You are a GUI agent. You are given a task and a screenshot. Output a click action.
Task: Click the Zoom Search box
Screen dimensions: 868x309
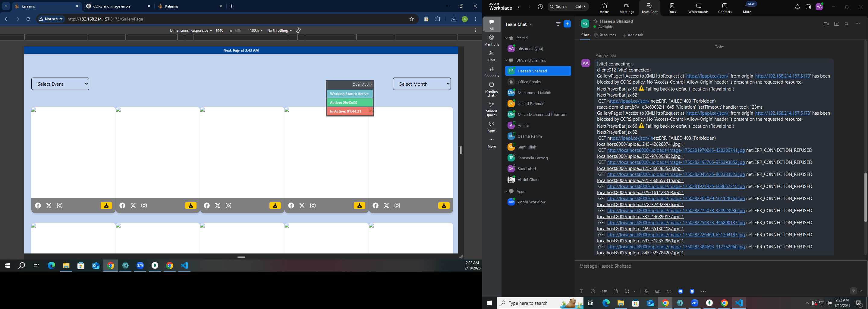click(568, 7)
